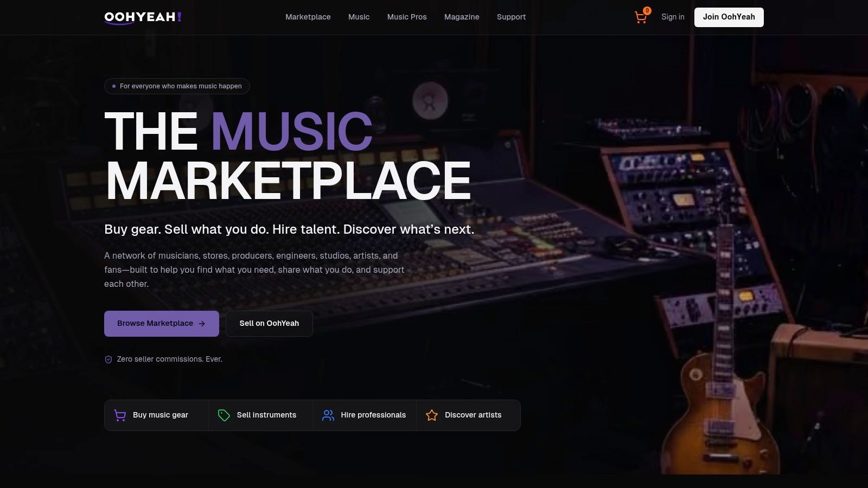868x488 pixels.
Task: Click the 'THE MUSIC' headline line
Action: click(238, 131)
